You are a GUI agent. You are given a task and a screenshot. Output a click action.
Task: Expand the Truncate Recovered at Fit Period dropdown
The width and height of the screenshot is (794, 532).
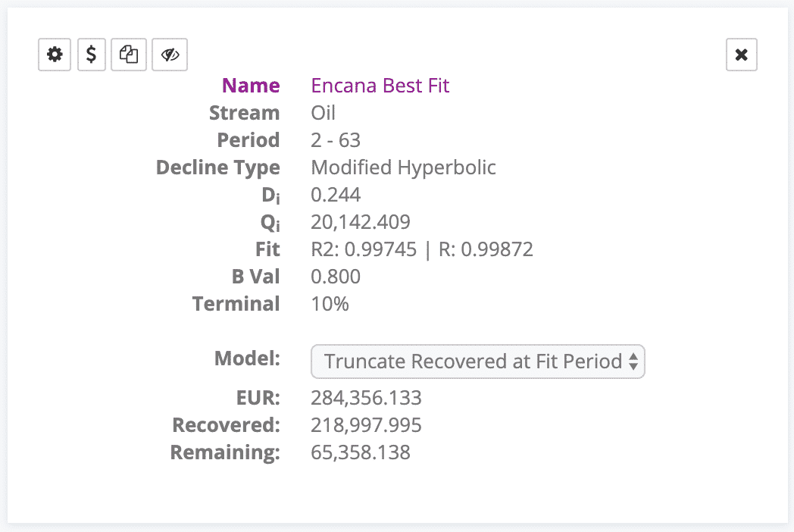477,361
